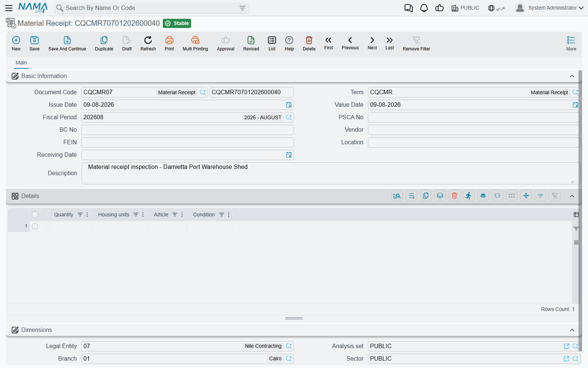Toggle the select-all rows checkbox
588x368 pixels.
[x=35, y=215]
